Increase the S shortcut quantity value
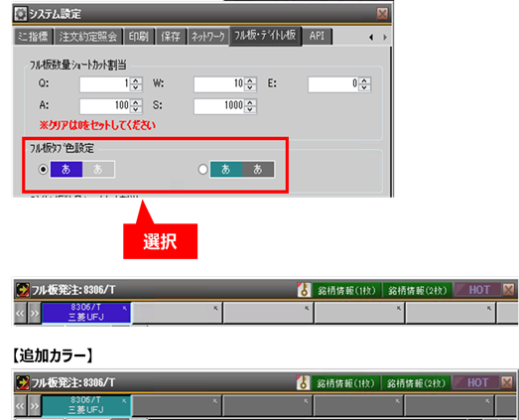Viewport: 519px width, 420px height. (x=250, y=102)
